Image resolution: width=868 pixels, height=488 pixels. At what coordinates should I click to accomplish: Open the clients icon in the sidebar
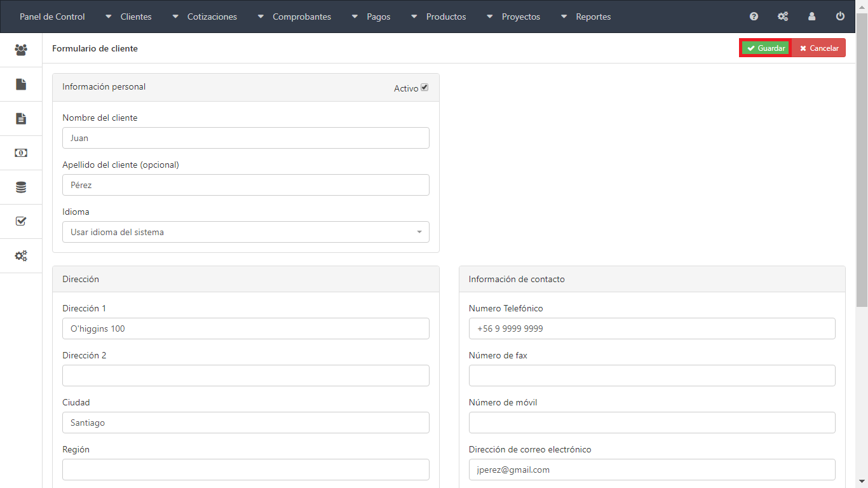pos(21,50)
